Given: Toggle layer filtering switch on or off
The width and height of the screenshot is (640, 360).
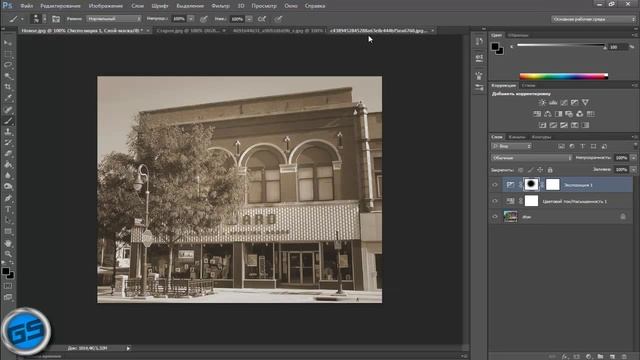Looking at the screenshot, I should point(635,146).
